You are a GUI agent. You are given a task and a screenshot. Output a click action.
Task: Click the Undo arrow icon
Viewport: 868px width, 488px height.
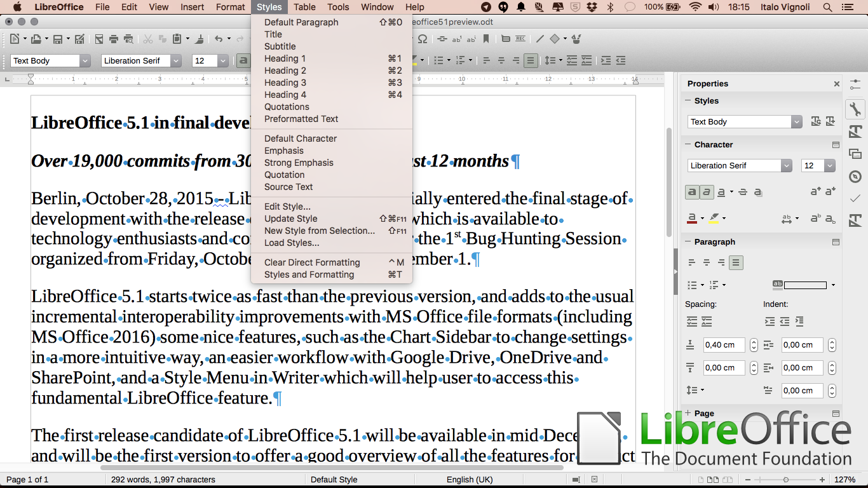pyautogui.click(x=219, y=39)
